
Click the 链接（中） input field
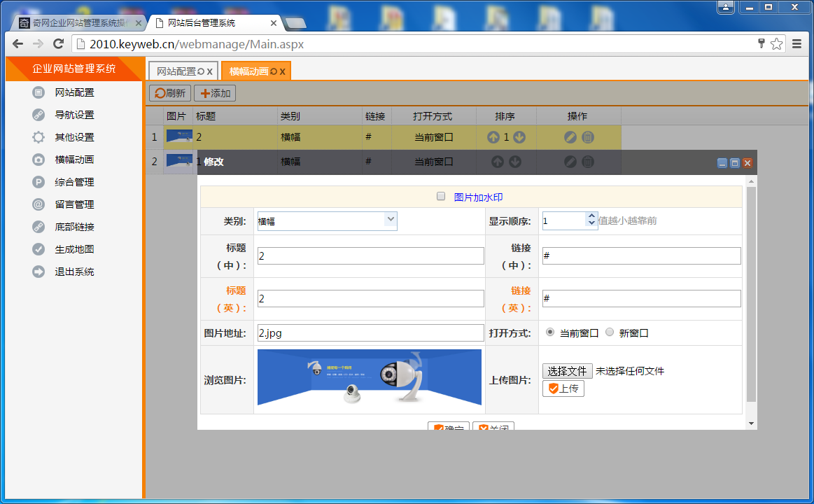(x=642, y=256)
